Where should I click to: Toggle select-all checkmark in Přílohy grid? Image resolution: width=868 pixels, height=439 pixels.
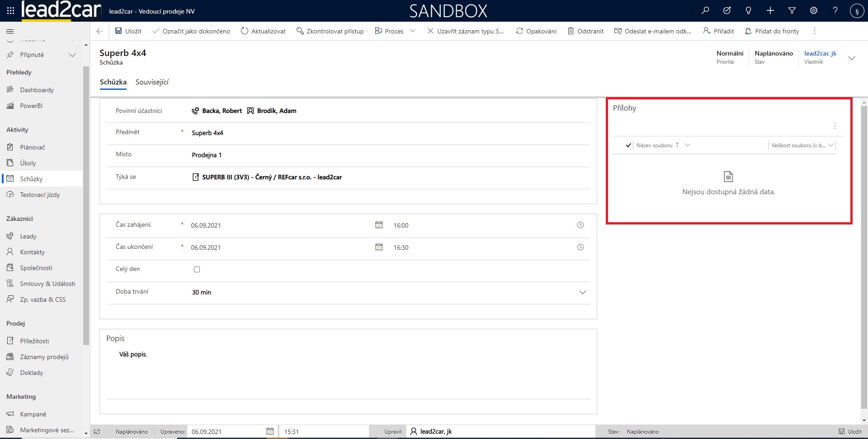pos(628,145)
